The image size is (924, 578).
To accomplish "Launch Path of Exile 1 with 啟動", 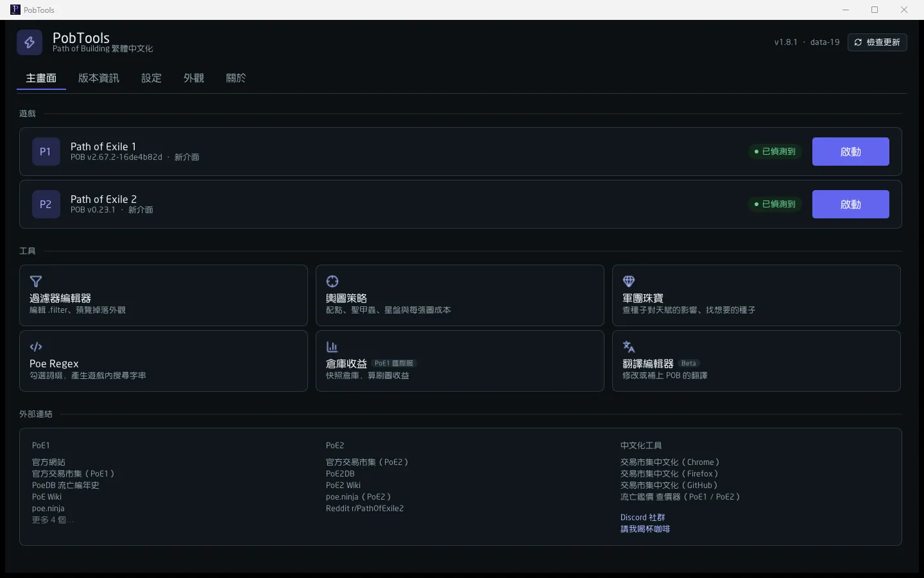I will click(851, 152).
